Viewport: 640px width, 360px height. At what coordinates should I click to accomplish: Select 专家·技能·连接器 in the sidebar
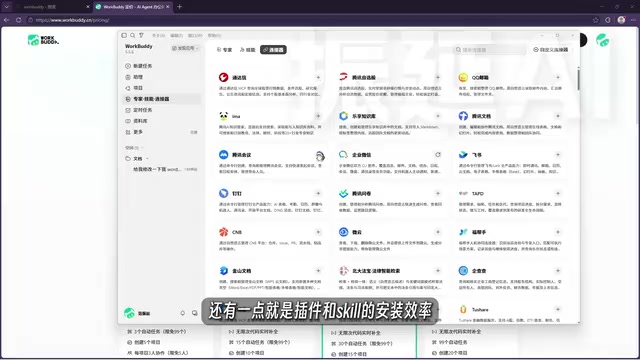(162, 99)
